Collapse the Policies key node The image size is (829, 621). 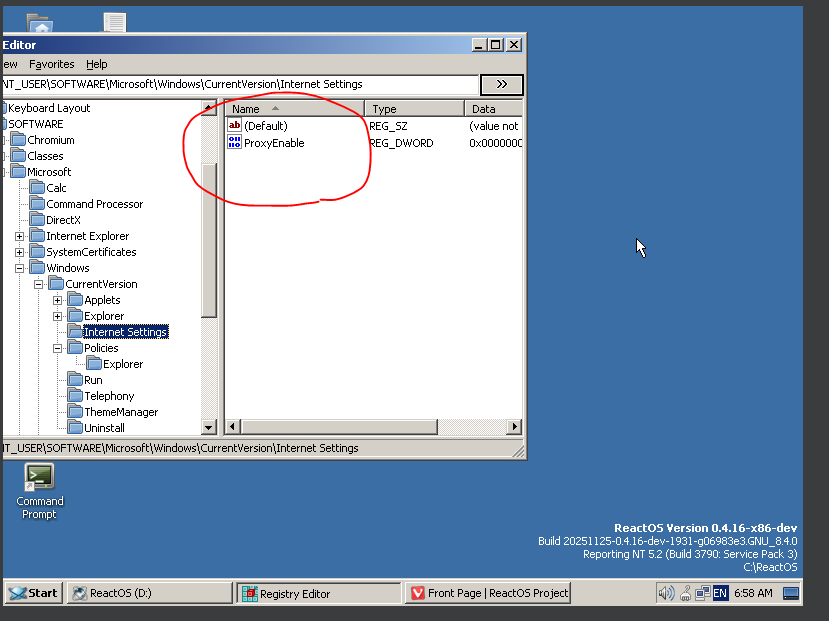[x=58, y=348]
